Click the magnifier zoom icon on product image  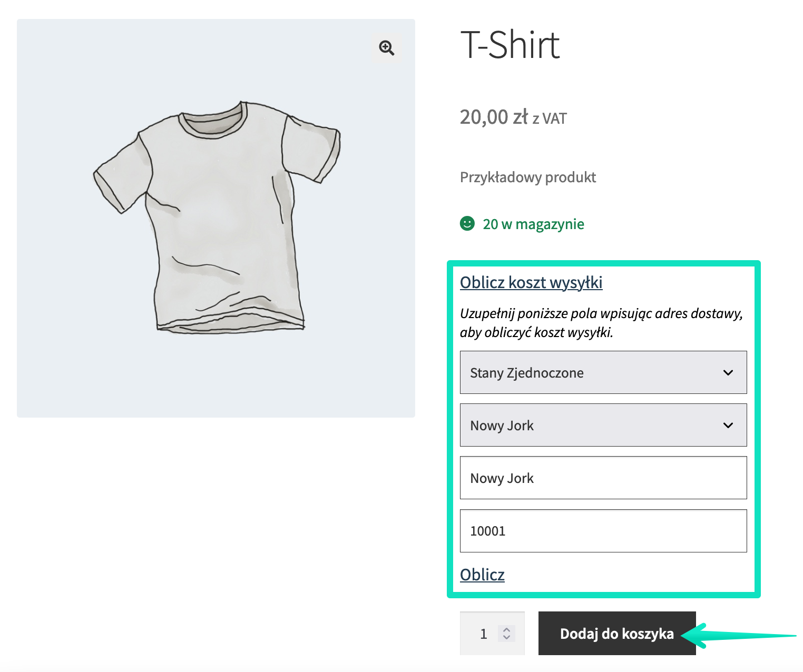387,48
